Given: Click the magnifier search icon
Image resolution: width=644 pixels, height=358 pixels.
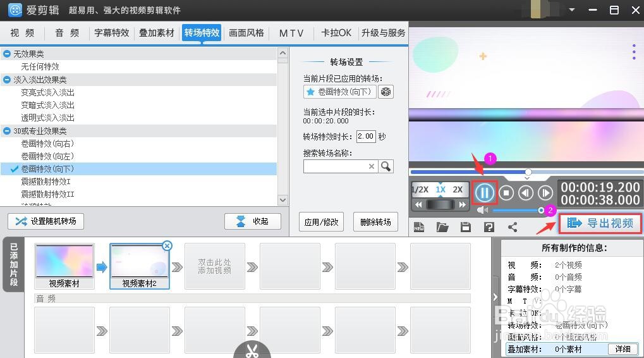Looking at the screenshot, I should (x=386, y=166).
